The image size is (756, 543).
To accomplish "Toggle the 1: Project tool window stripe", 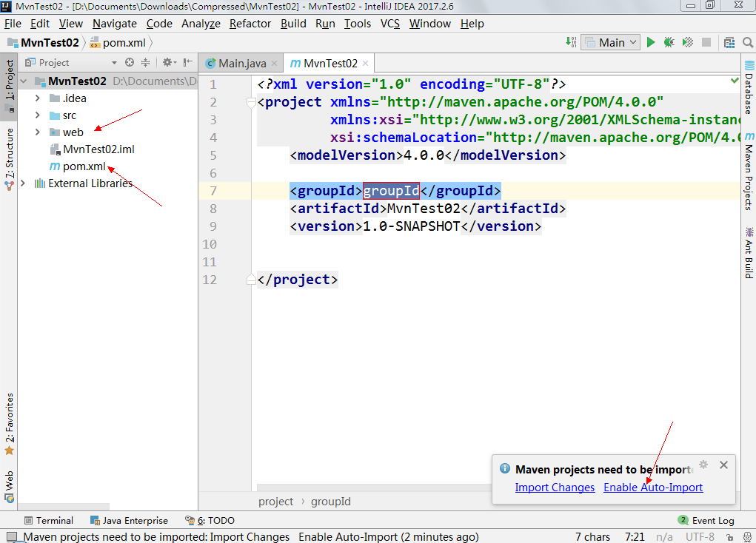I will 9,86.
